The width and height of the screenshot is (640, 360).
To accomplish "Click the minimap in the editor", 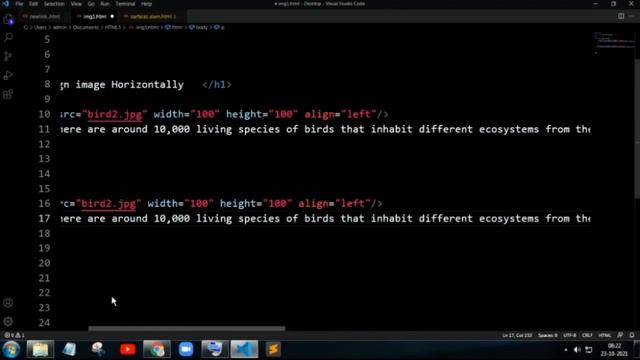I will [x=613, y=43].
